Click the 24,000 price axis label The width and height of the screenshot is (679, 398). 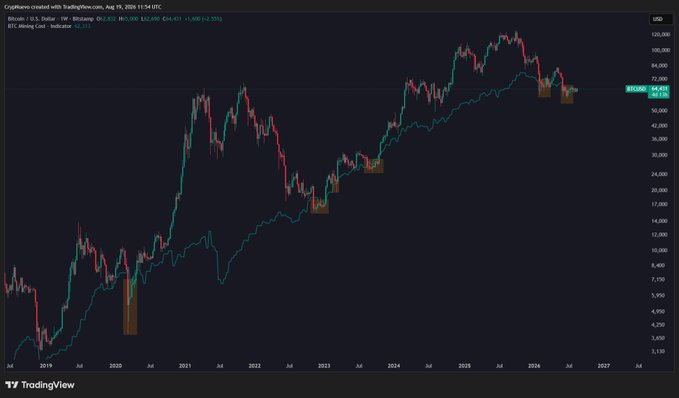coord(661,174)
